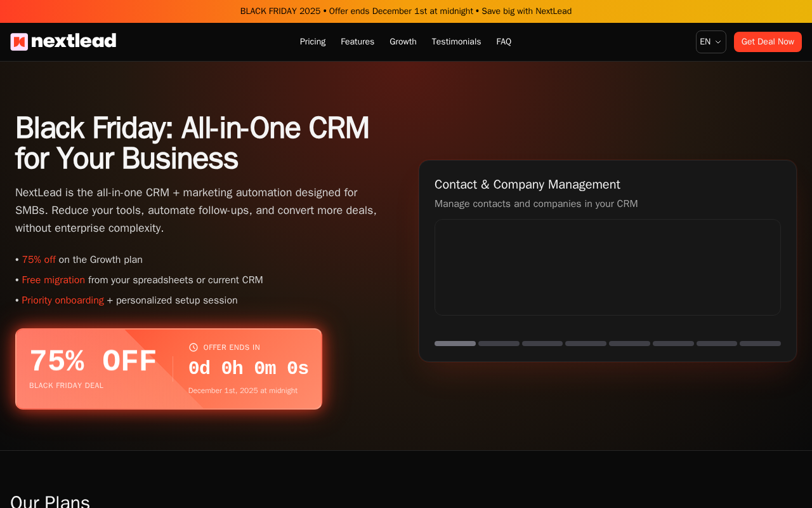Image resolution: width=812 pixels, height=508 pixels.
Task: Click the "Free migration" bullet line
Action: coord(139,280)
